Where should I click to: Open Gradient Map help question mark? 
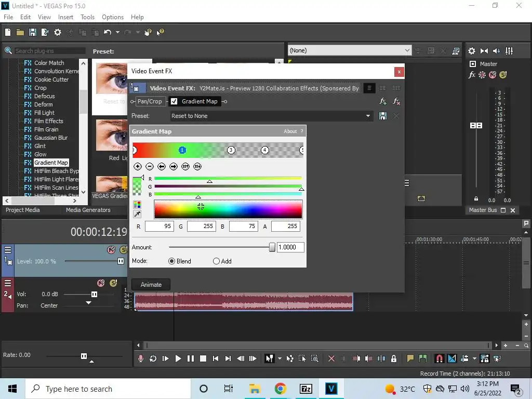pyautogui.click(x=302, y=131)
